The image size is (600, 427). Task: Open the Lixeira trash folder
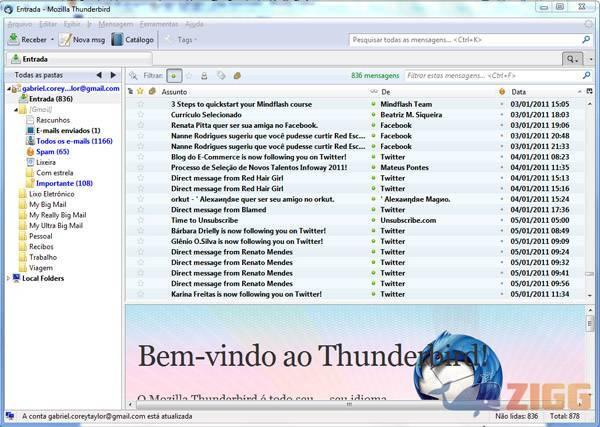tap(46, 162)
